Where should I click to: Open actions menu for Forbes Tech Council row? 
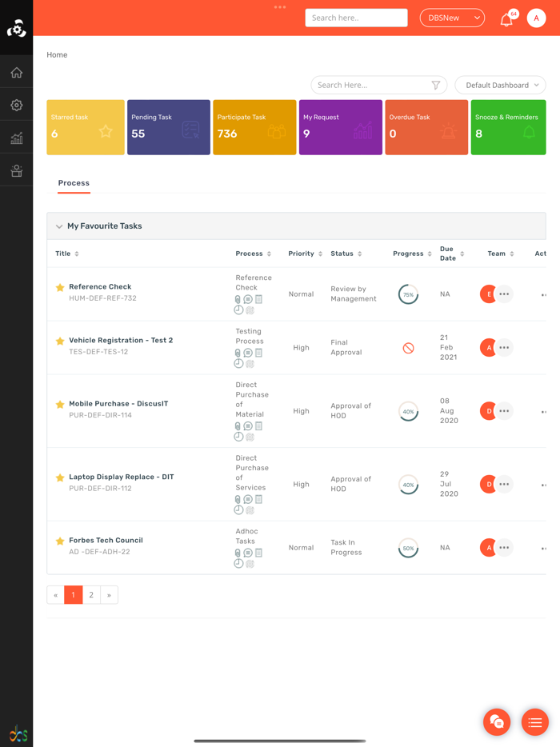pyautogui.click(x=543, y=549)
